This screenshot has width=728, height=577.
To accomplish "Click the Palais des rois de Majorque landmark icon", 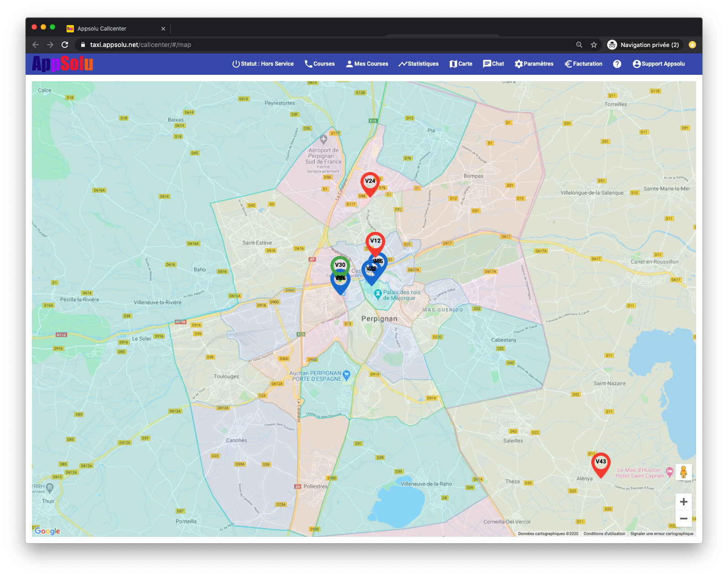I will 378,295.
